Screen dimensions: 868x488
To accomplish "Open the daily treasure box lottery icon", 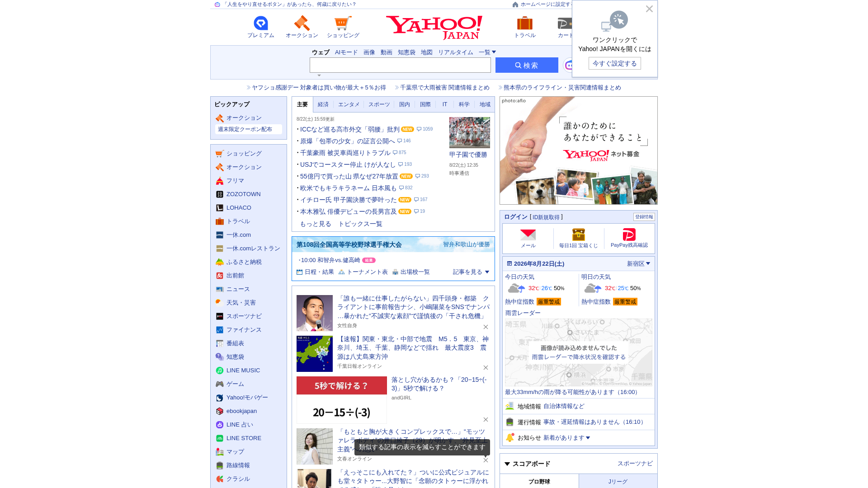I will (579, 235).
